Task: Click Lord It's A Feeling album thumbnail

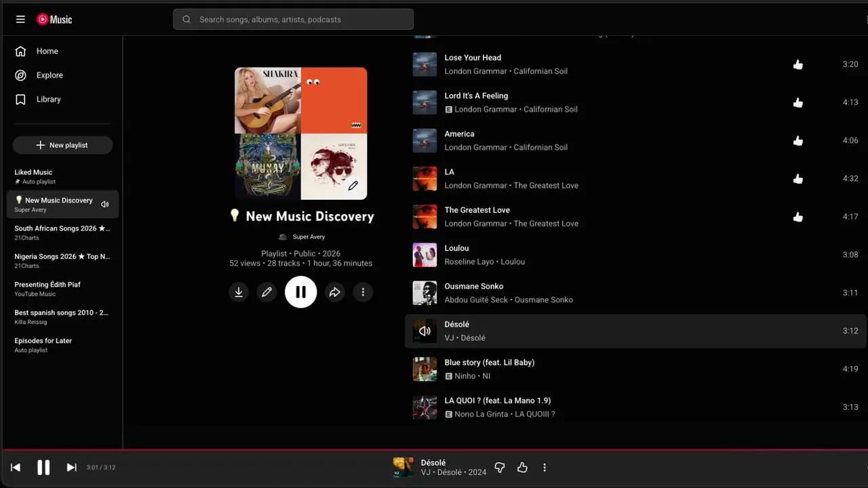Action: pos(425,102)
